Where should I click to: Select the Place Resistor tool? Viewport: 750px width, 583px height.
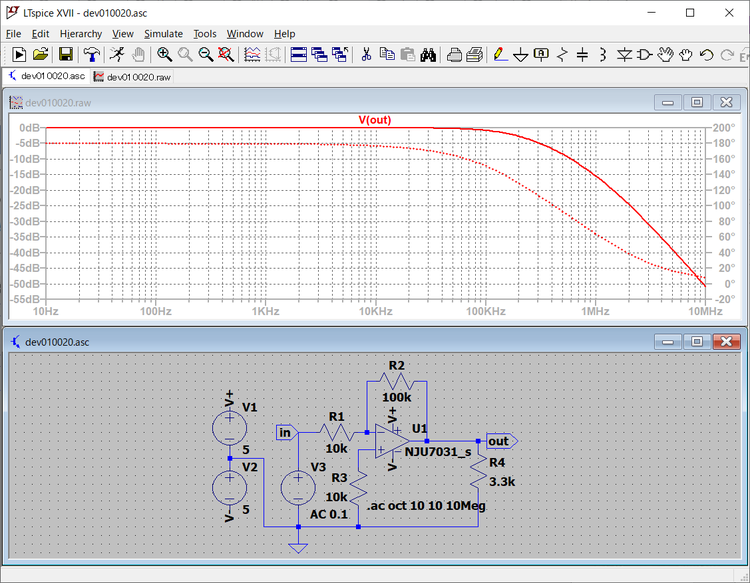click(x=562, y=54)
